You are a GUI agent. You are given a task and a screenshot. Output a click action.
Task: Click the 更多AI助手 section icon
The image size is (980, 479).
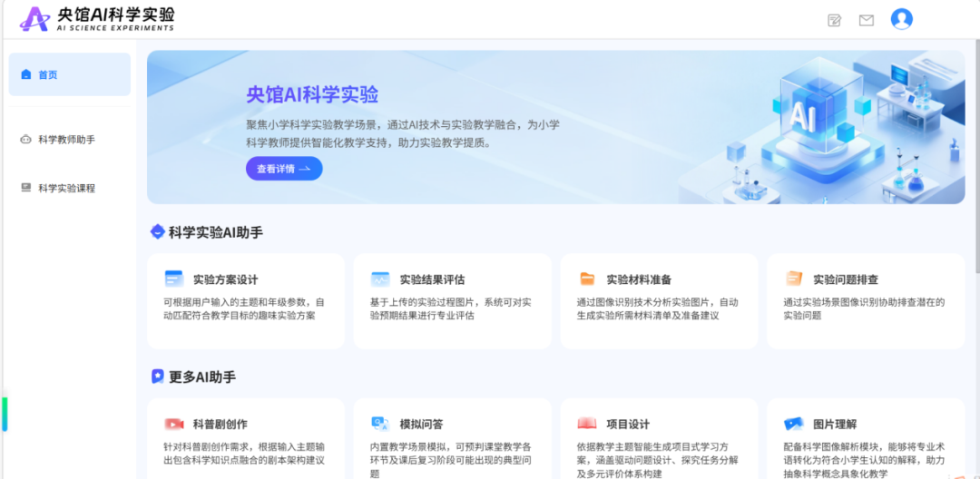pyautogui.click(x=158, y=376)
